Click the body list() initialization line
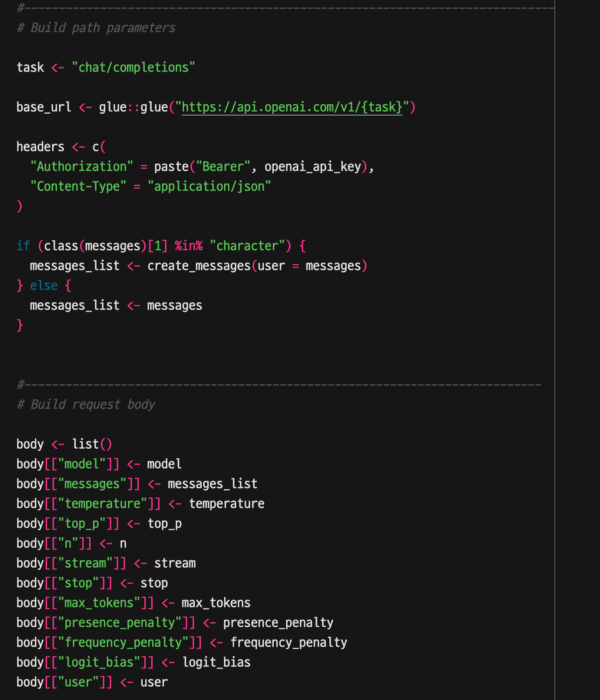This screenshot has height=700, width=600. click(64, 444)
